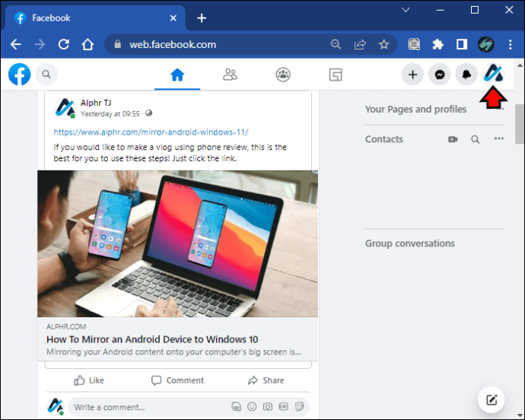Screen dimensions: 525x420
Task: Click the Write a comment field
Action: click(x=189, y=407)
